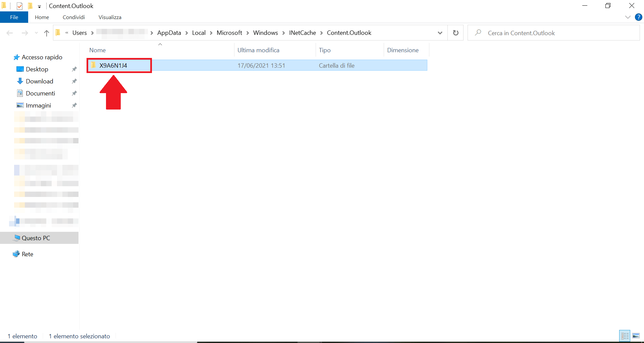644x343 pixels.
Task: Click the search magnifier icon
Action: point(478,32)
